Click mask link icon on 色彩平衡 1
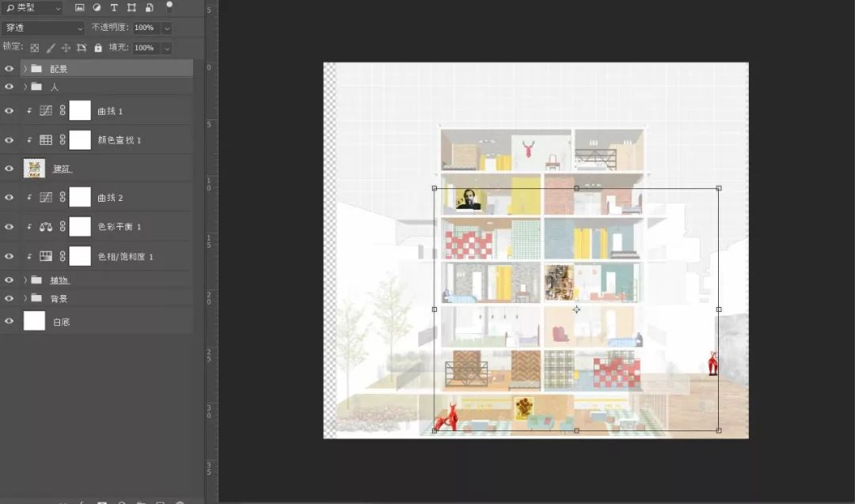Image resolution: width=855 pixels, height=504 pixels. point(63,226)
